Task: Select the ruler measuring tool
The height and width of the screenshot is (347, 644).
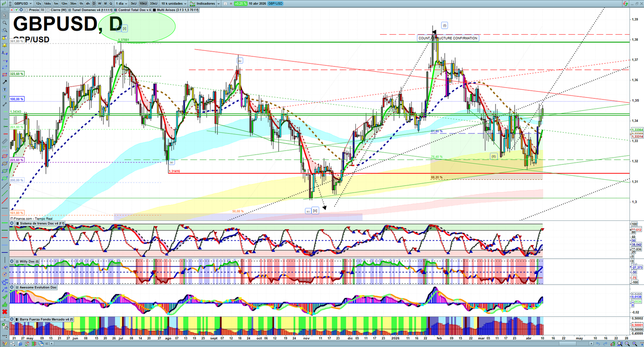Action: [4, 141]
